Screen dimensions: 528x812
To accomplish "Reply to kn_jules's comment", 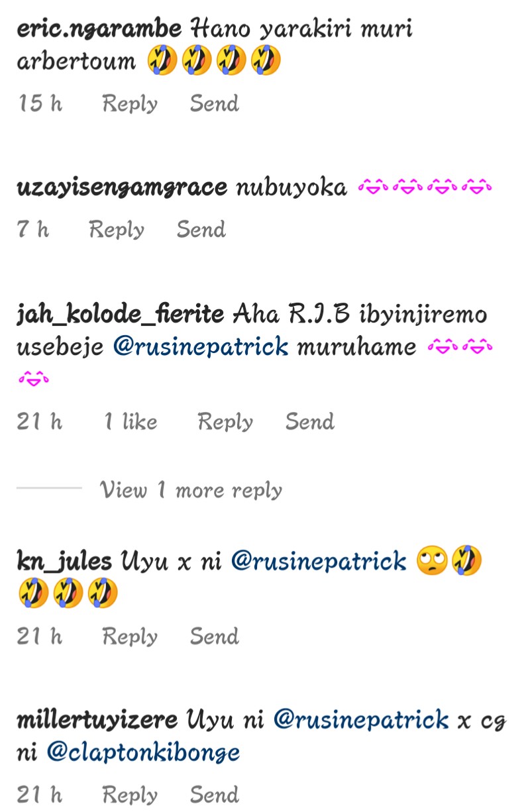I will click(x=130, y=636).
